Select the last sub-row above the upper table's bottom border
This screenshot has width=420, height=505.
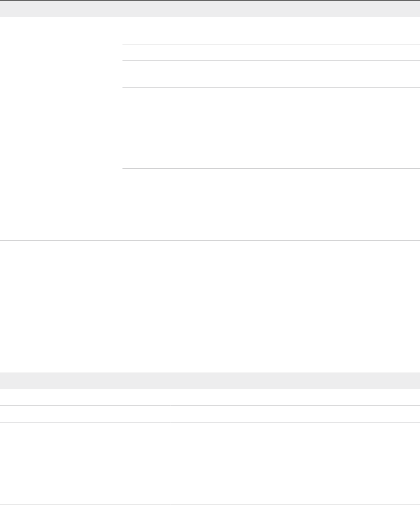point(271,204)
